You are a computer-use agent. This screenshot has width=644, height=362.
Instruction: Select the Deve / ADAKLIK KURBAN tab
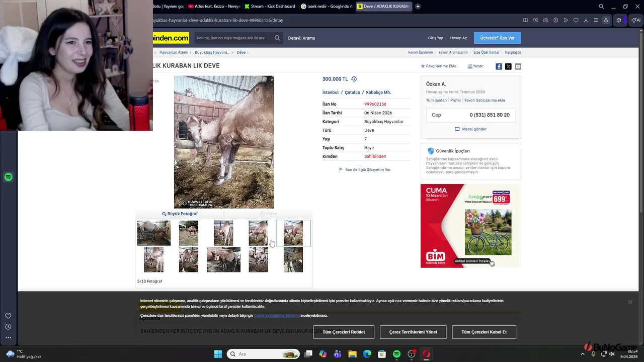pos(383,7)
